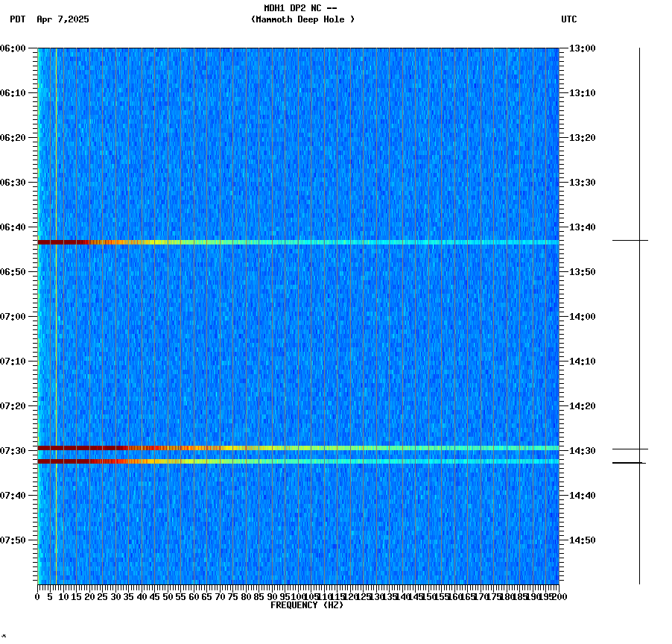Click the UTC timezone label
The image size is (672, 644).
coord(568,20)
